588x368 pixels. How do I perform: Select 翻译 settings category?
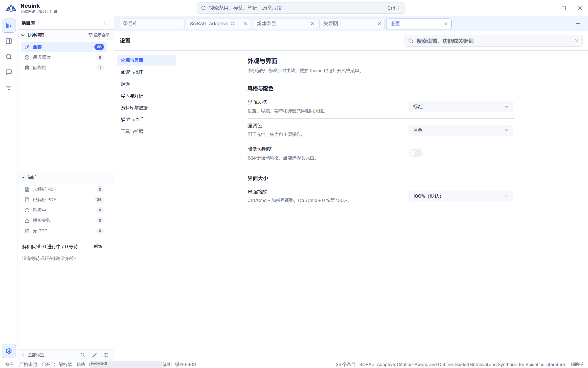tap(146, 84)
